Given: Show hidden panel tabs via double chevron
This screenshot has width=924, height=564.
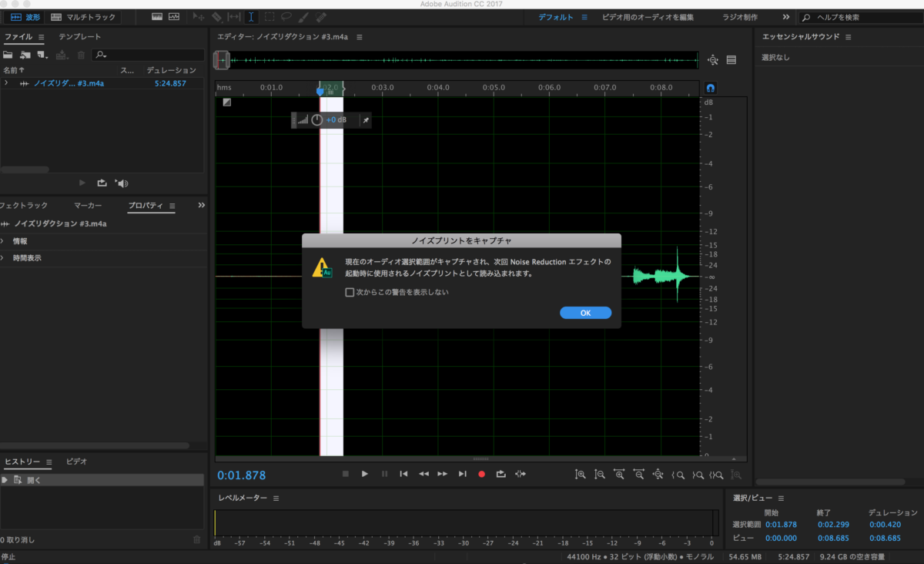Looking at the screenshot, I should point(202,206).
